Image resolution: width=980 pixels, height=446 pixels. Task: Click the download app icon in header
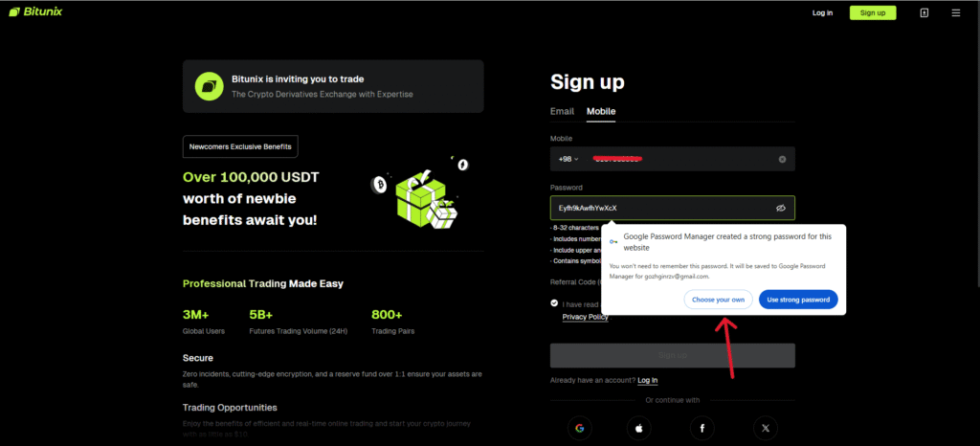[x=924, y=12]
